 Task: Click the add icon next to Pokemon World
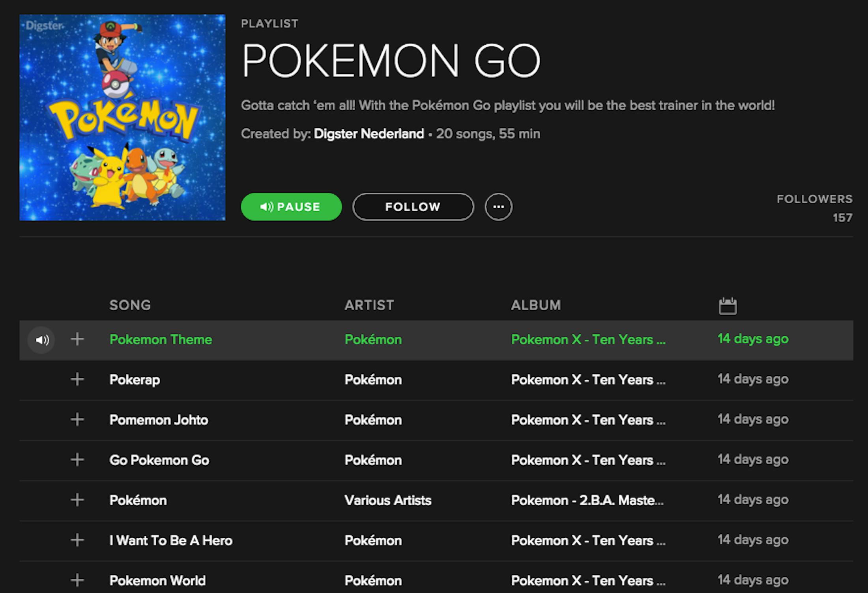pyautogui.click(x=77, y=580)
